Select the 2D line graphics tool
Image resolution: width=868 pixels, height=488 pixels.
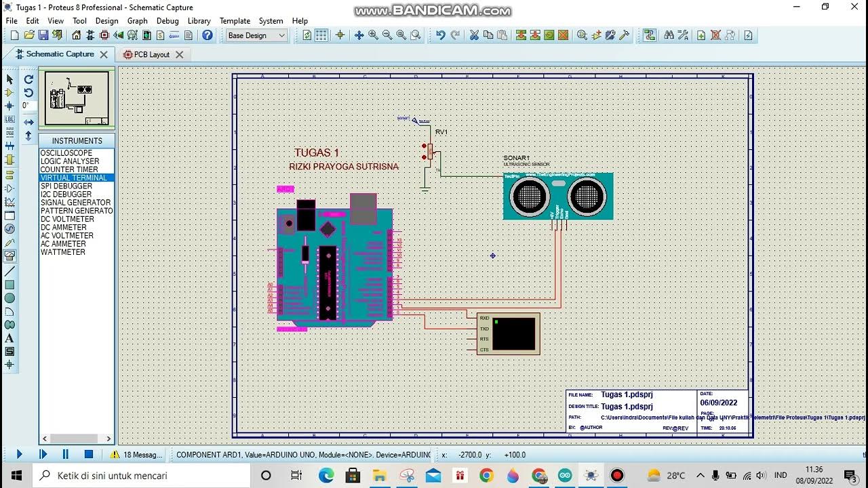coord(9,271)
